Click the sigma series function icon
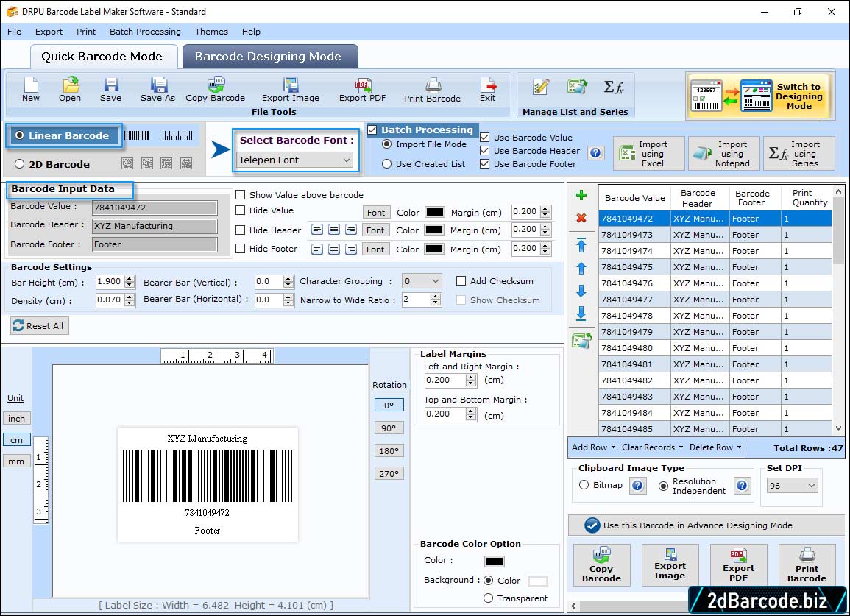 [614, 87]
